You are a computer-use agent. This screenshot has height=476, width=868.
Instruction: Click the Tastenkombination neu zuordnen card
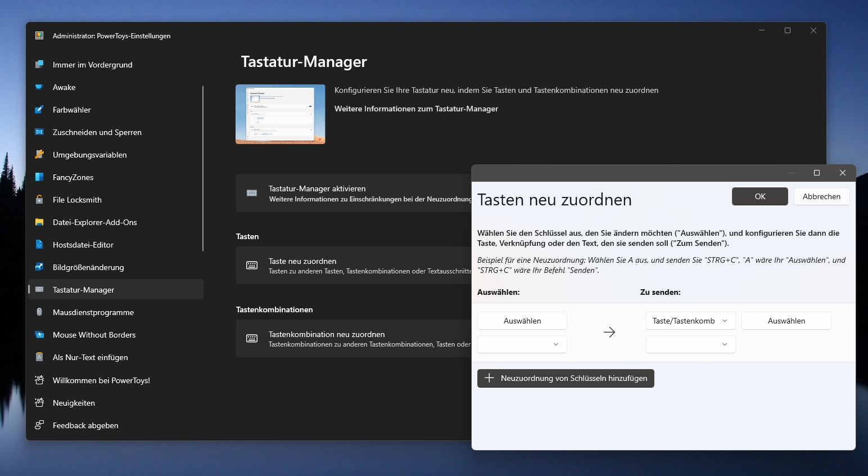tap(354, 339)
